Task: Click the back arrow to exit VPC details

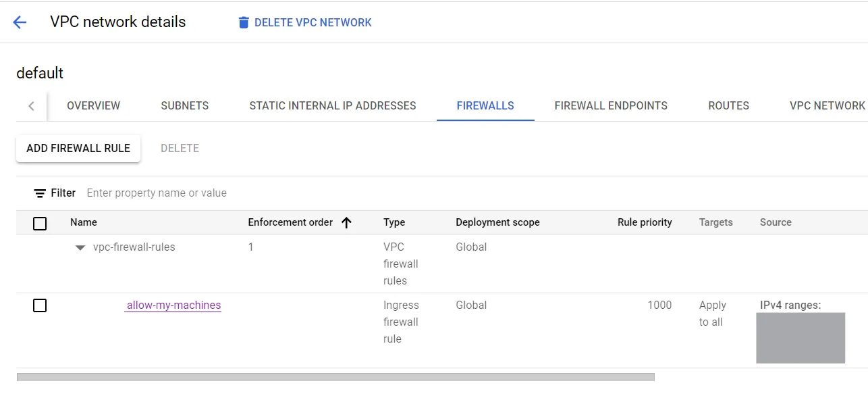Action: [x=19, y=22]
